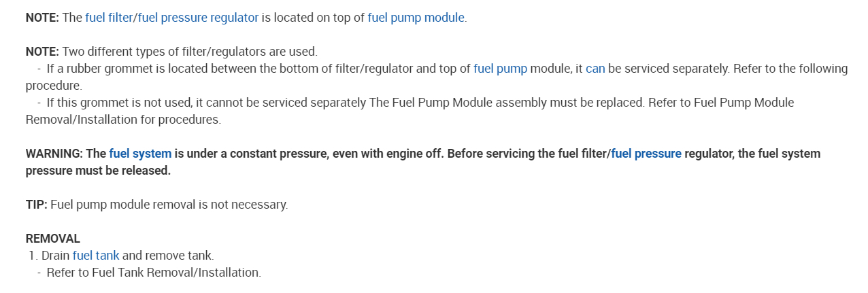868x293 pixels.
Task: Click the 'pressure must be released' text
Action: point(98,171)
